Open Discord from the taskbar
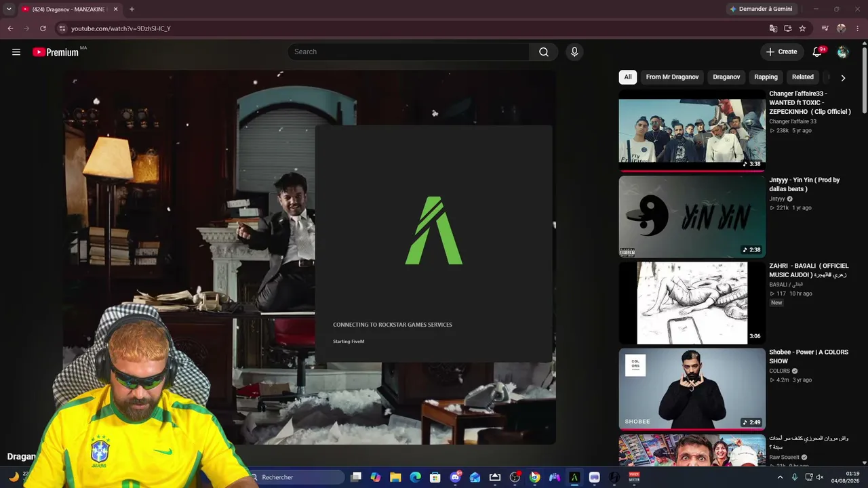The height and width of the screenshot is (488, 868). (455, 477)
